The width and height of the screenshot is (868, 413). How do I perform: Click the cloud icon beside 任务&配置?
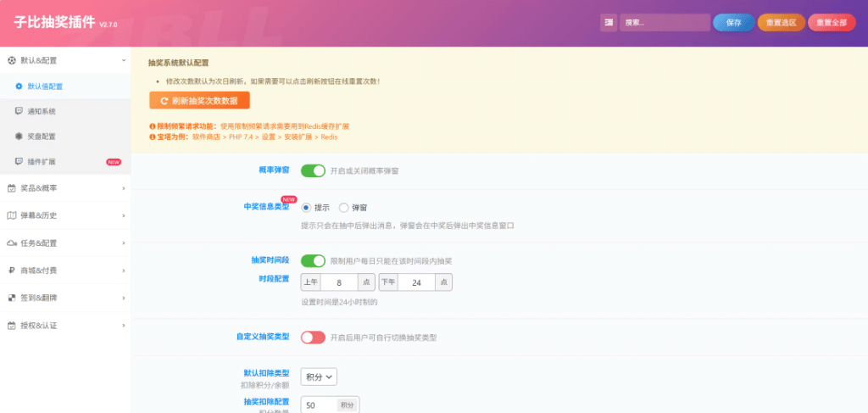pyautogui.click(x=12, y=243)
